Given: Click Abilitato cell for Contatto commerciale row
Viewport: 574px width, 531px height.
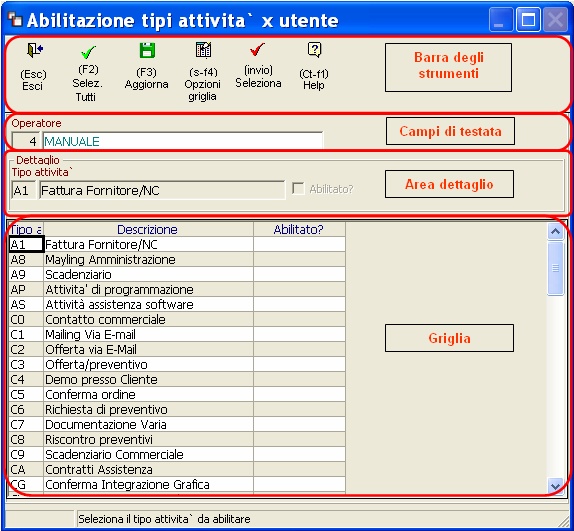Looking at the screenshot, I should point(299,319).
